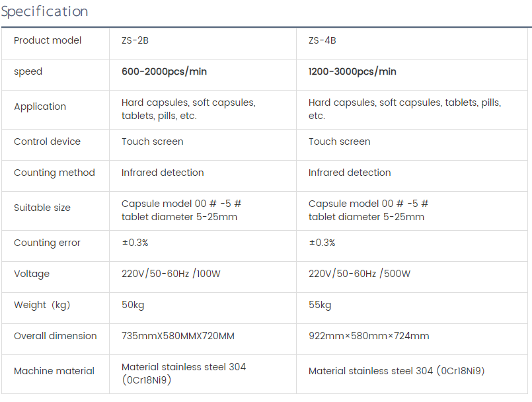The height and width of the screenshot is (402, 532).
Task: Click the 220V/50-60Hz /100W voltage value
Action: [172, 274]
